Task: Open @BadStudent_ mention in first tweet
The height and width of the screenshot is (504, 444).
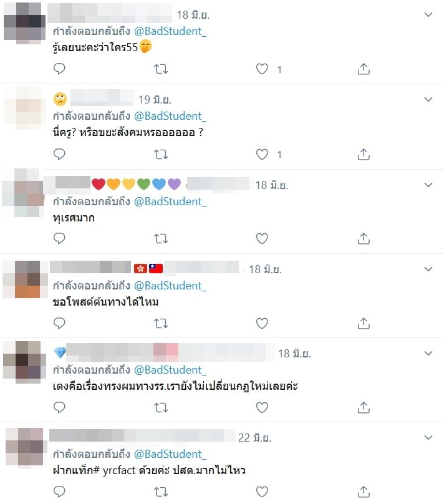Action: click(x=170, y=31)
